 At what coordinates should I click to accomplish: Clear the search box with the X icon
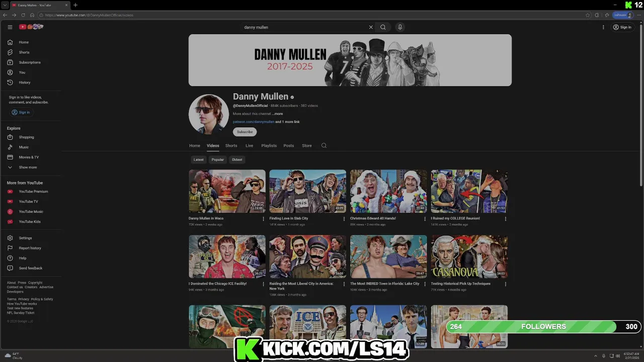371,27
